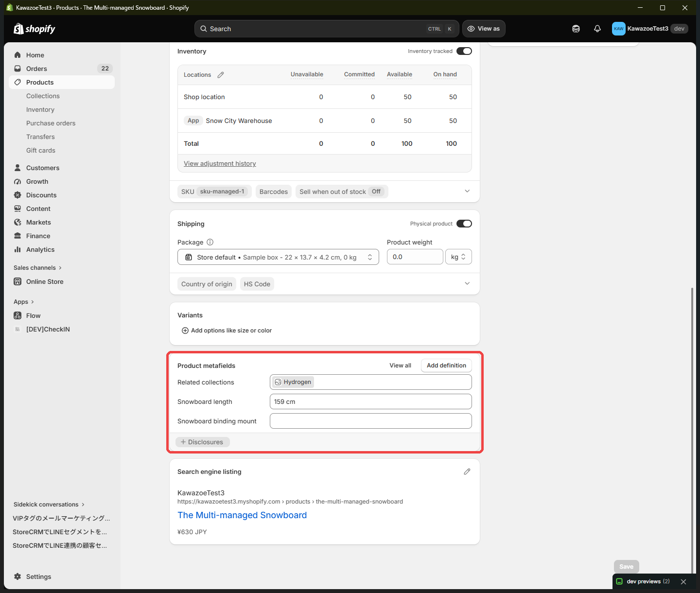Expand the Apps sidebar section
The height and width of the screenshot is (593, 700).
(x=24, y=302)
